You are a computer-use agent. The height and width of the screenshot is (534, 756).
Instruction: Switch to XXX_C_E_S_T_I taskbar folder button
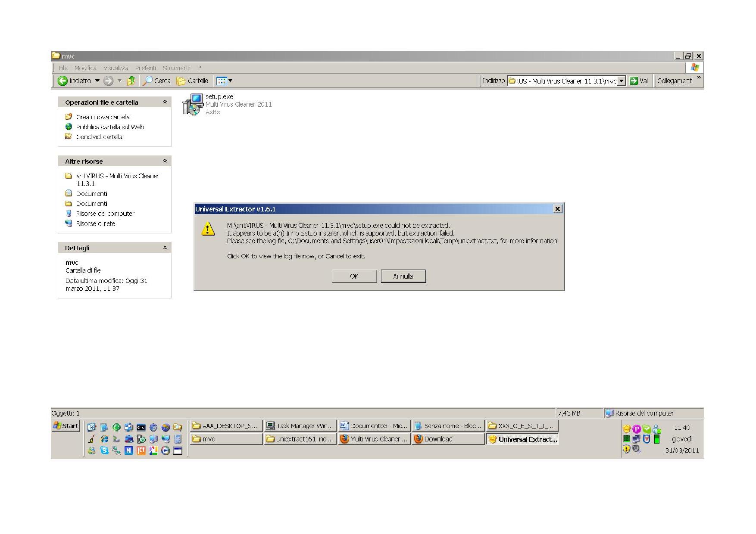(522, 426)
